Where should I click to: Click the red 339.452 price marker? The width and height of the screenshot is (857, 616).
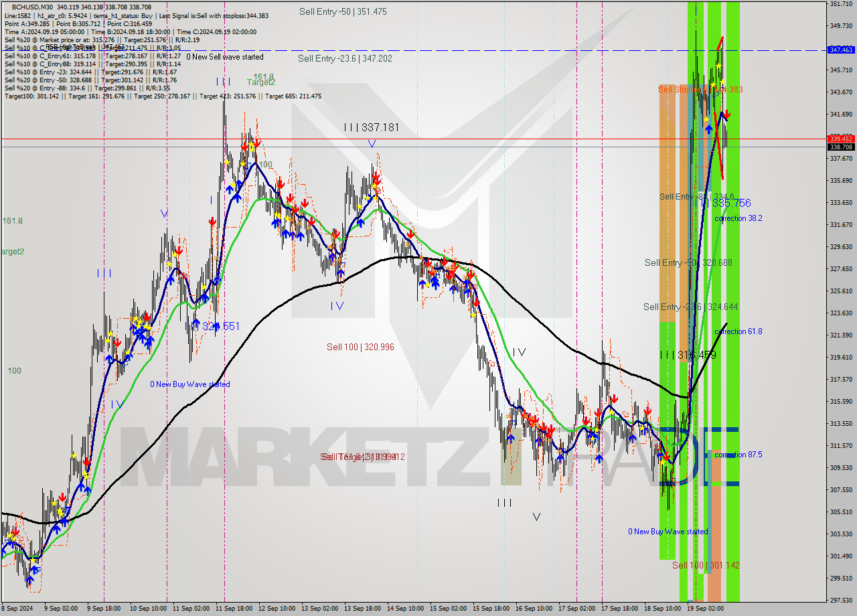point(840,139)
